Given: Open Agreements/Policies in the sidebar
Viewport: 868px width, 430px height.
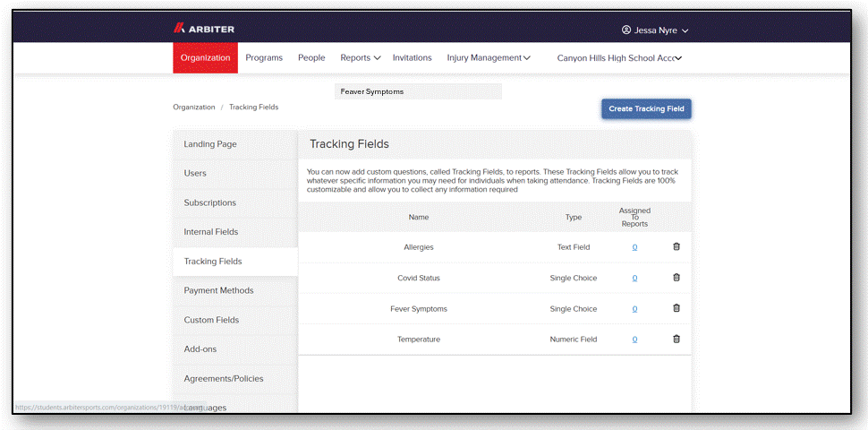Looking at the screenshot, I should (235, 378).
